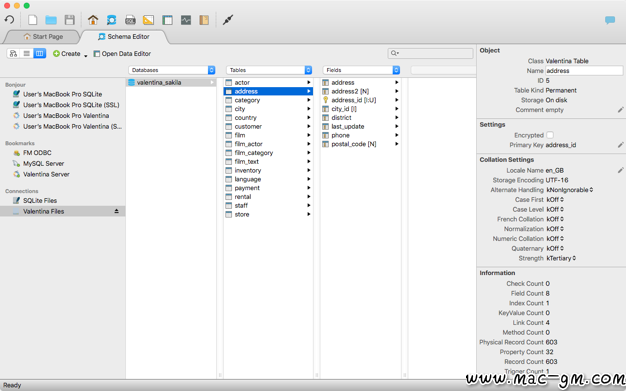The image size is (626, 391).
Task: Select the Schema Editor tab
Action: (124, 36)
